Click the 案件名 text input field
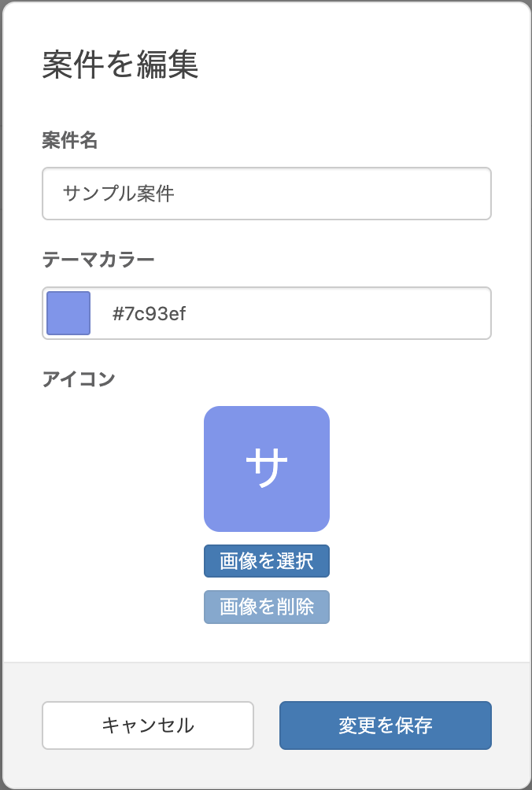The image size is (532, 790). 267,194
